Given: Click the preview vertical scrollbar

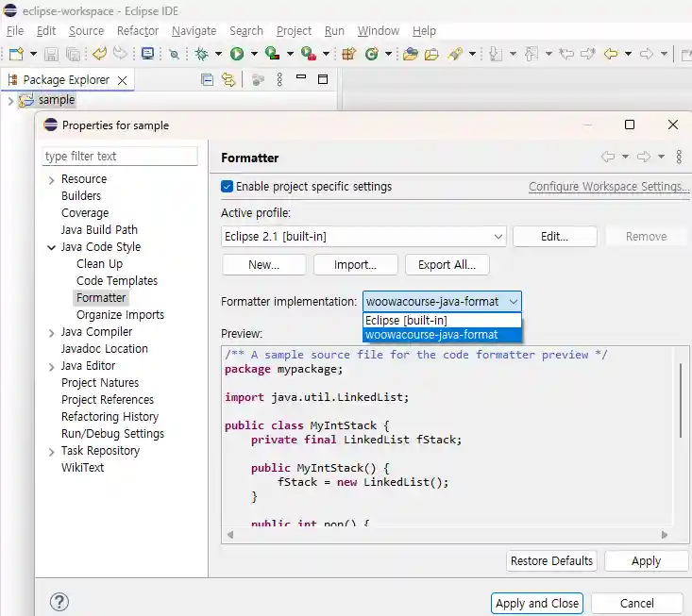Looking at the screenshot, I should [x=680, y=400].
